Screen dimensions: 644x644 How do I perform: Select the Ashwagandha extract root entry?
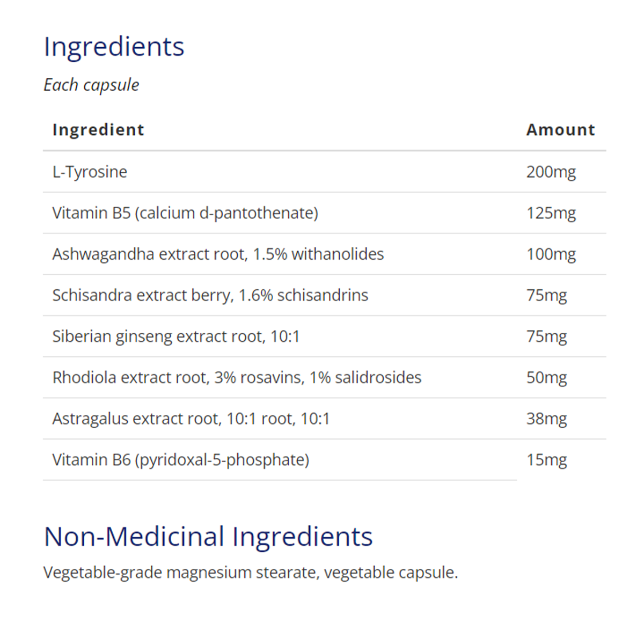[218, 254]
